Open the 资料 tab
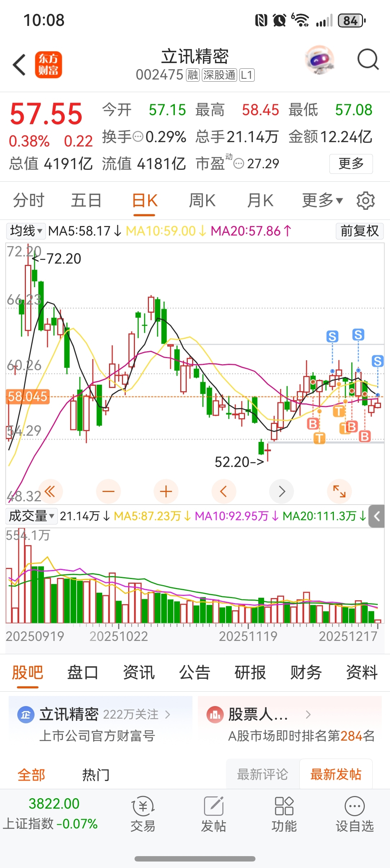 click(362, 672)
